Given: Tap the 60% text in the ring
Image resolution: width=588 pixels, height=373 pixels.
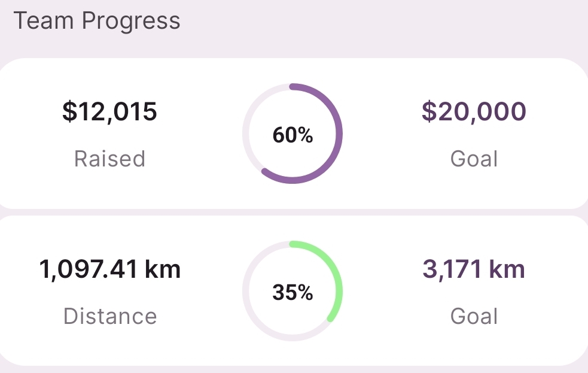Looking at the screenshot, I should click(x=293, y=135).
